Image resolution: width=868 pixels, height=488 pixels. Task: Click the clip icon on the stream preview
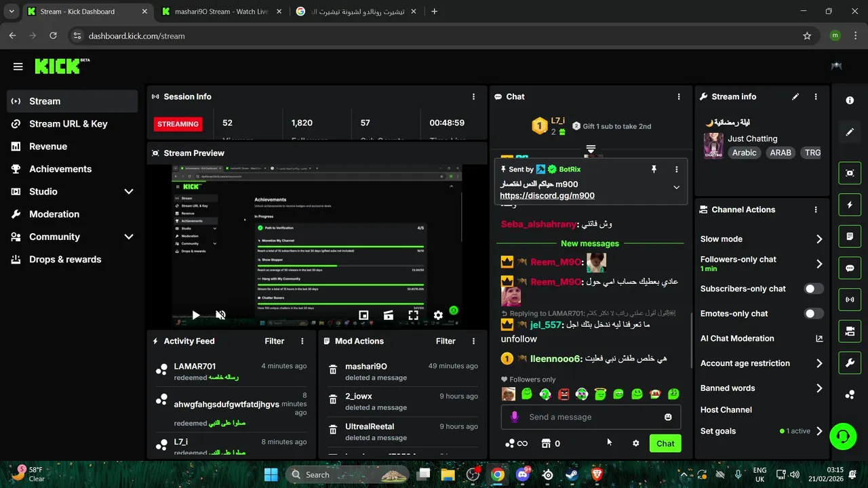click(x=389, y=315)
